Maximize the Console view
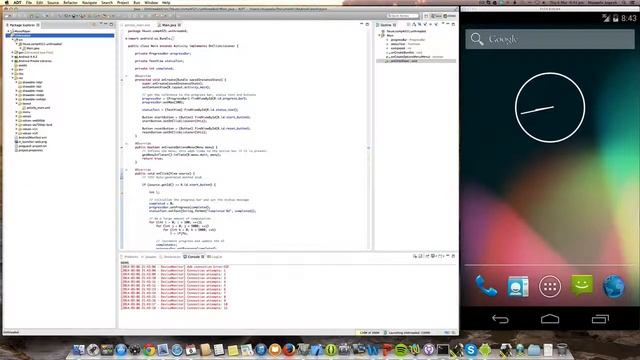Image resolution: width=640 pixels, height=360 pixels. tap(453, 256)
